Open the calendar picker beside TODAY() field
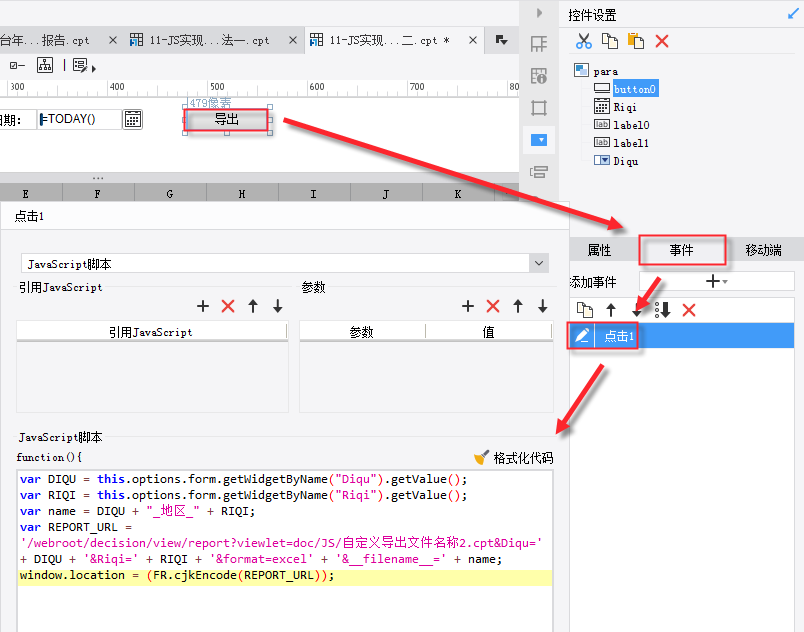This screenshot has height=632, width=804. point(132,119)
